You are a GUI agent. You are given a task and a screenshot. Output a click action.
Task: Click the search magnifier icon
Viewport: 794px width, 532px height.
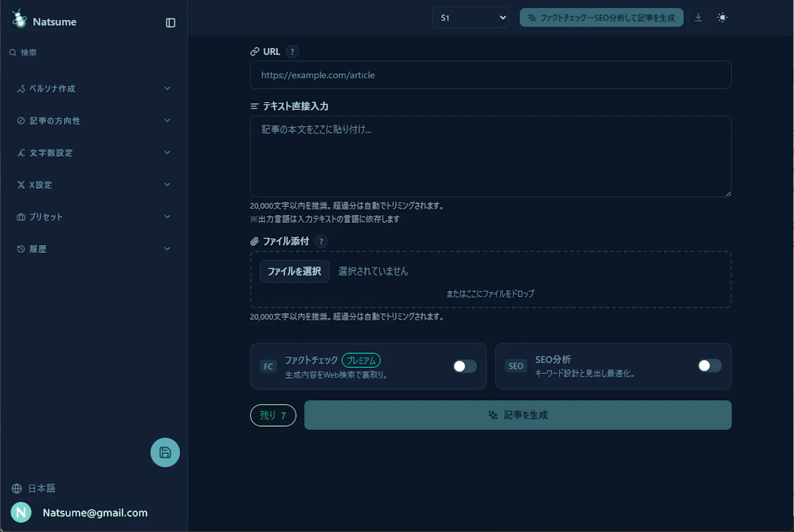coord(13,53)
